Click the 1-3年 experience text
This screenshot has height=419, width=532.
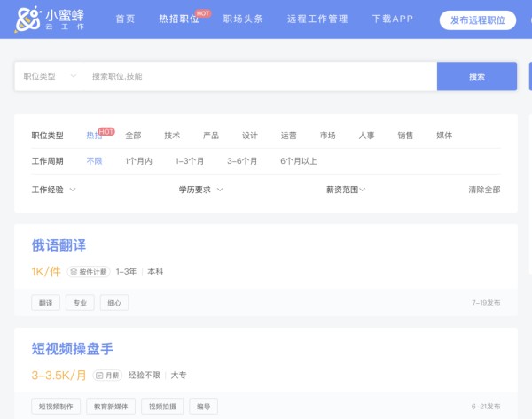(126, 272)
